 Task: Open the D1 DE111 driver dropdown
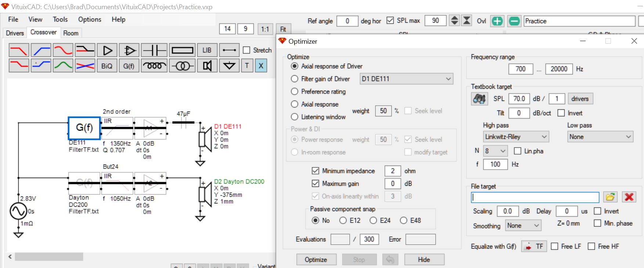tap(406, 79)
